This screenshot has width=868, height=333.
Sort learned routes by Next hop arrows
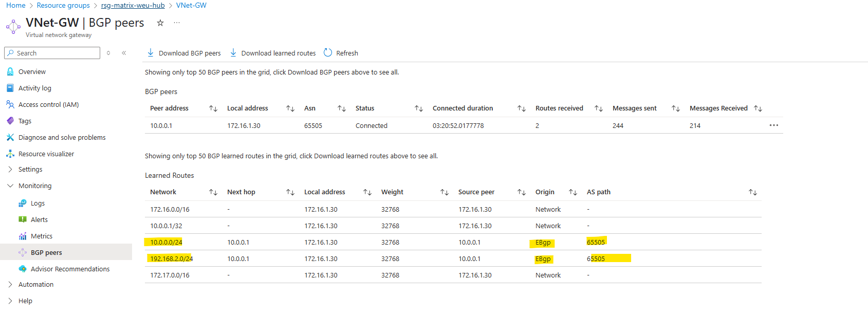(290, 192)
